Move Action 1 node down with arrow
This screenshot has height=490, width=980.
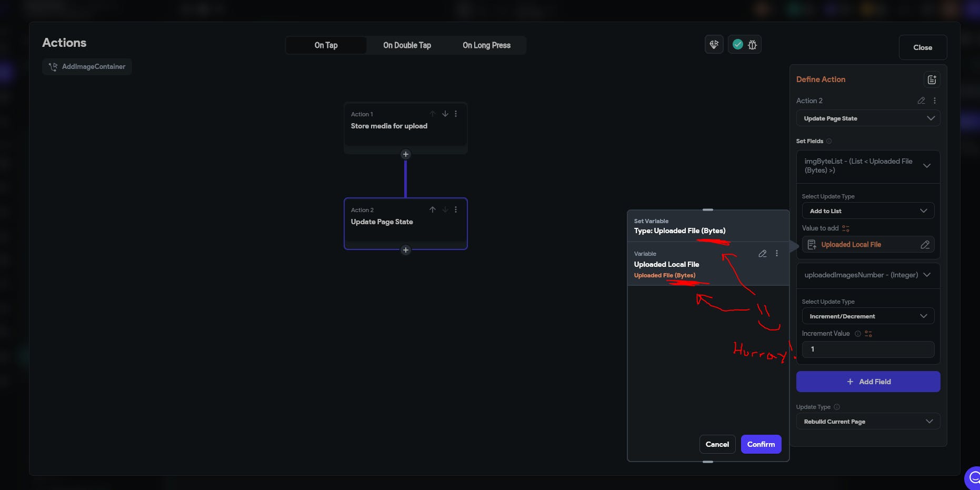(445, 114)
